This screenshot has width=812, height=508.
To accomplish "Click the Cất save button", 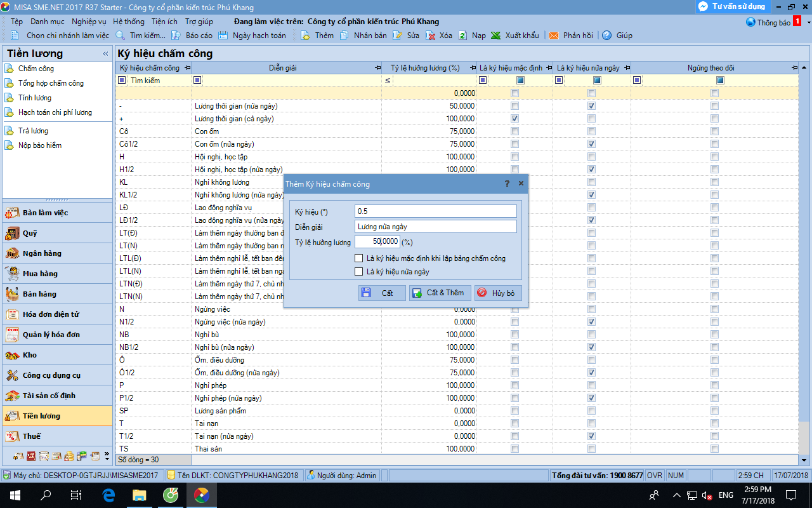I will click(x=382, y=293).
